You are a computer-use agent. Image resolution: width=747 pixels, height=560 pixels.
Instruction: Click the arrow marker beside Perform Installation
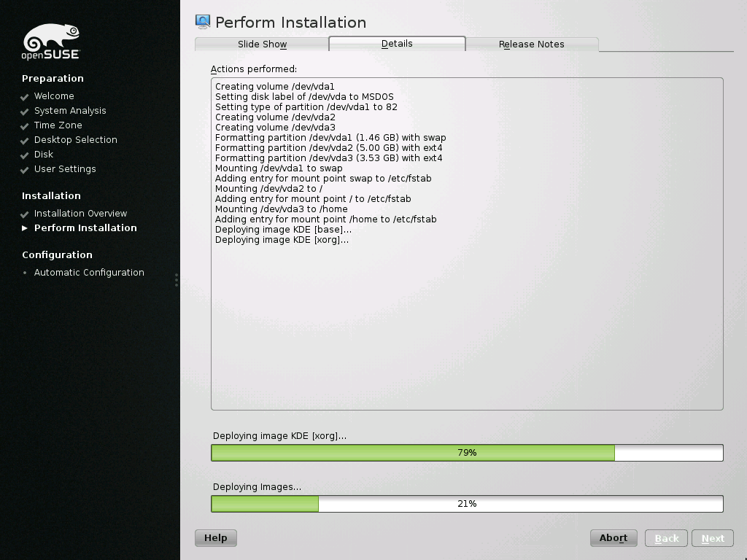[25, 228]
